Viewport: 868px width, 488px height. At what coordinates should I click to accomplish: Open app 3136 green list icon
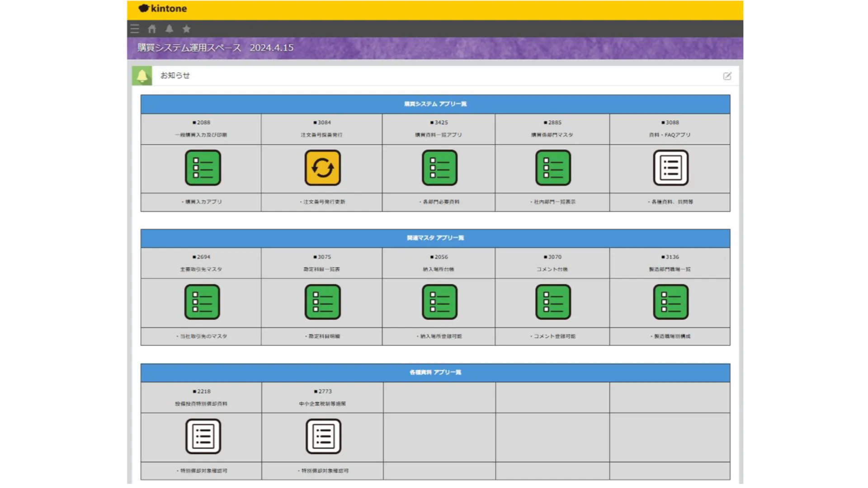coord(670,302)
